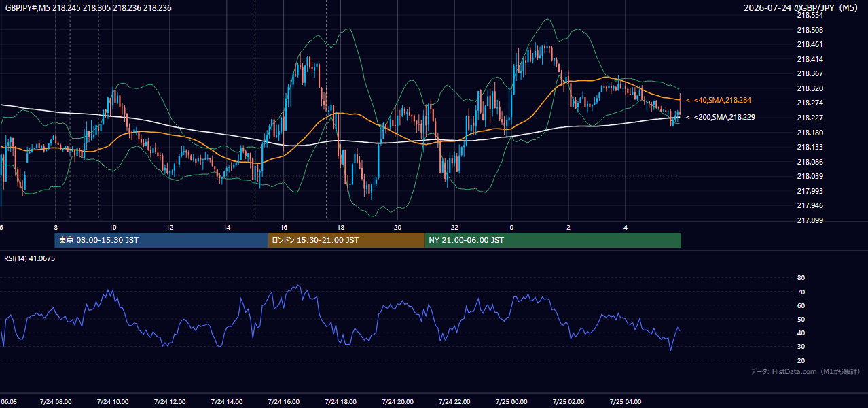The image size is (868, 408).
Task: Click price axis value 217.946
Action: click(x=810, y=205)
